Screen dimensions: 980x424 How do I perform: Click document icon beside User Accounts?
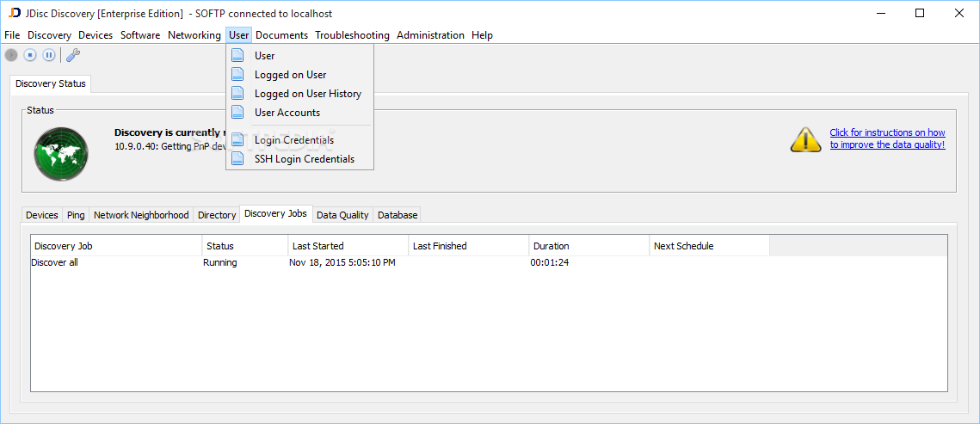pyautogui.click(x=237, y=113)
